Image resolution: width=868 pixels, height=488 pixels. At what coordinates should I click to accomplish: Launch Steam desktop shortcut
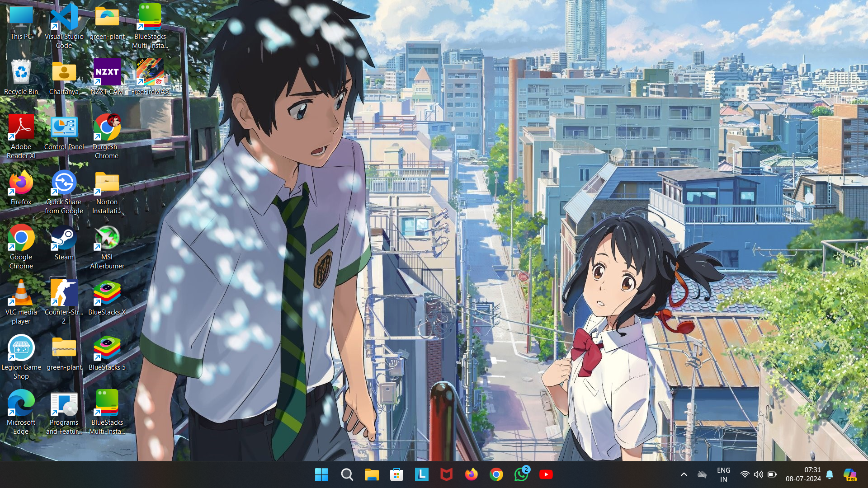tap(64, 243)
